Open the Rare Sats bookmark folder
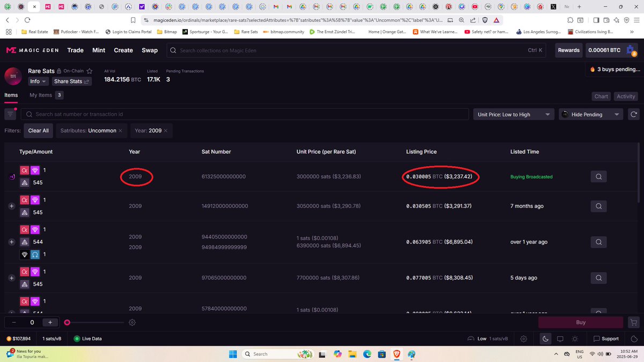The image size is (644, 362). 245,32
